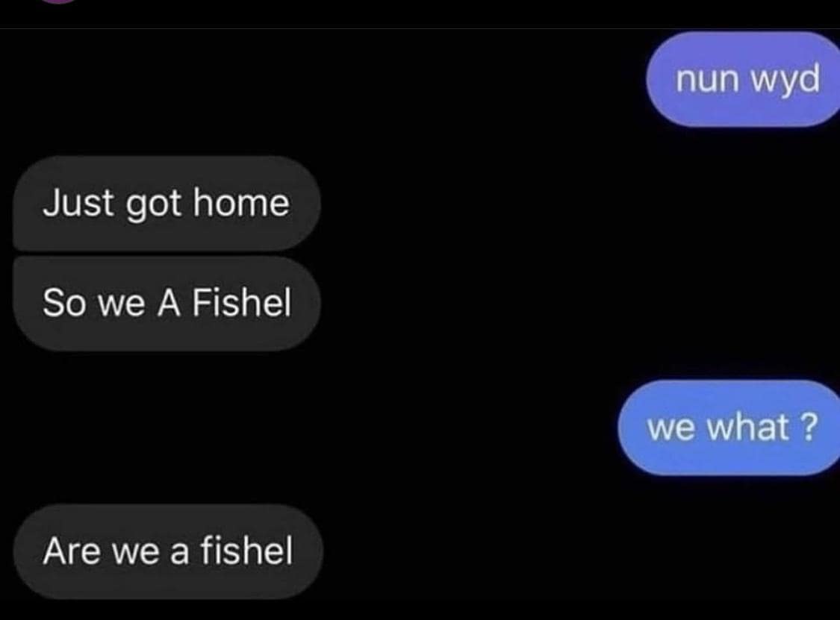Select the 'Just got home' received message
The width and height of the screenshot is (840, 620).
coord(167,204)
